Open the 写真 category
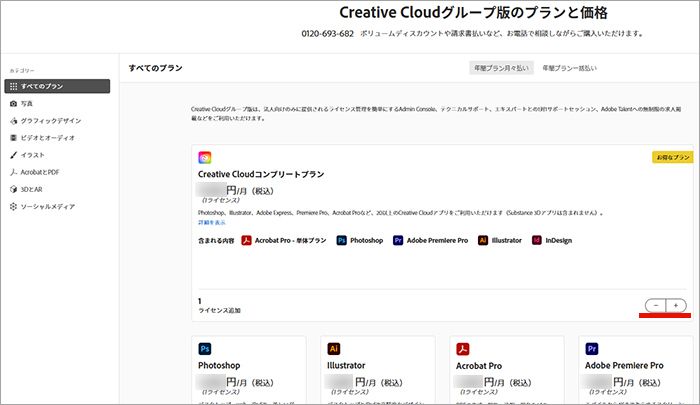The height and width of the screenshot is (405, 700). (x=27, y=104)
